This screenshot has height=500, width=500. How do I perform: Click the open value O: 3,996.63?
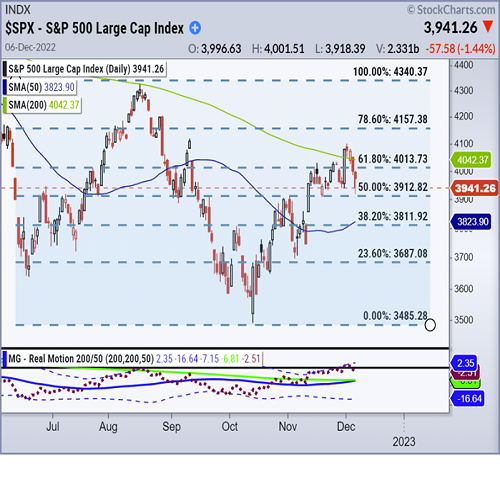(215, 49)
